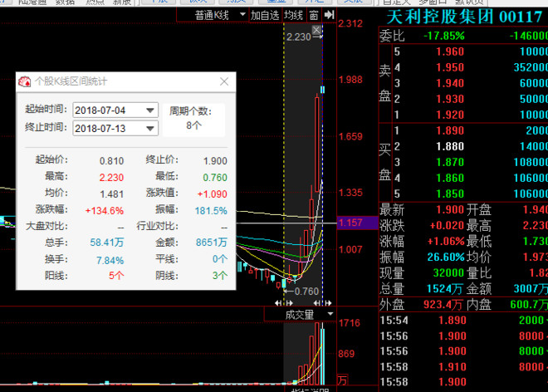Click the 0.760 low price label on chart
Viewport: 548px width, 392px height.
point(306,292)
